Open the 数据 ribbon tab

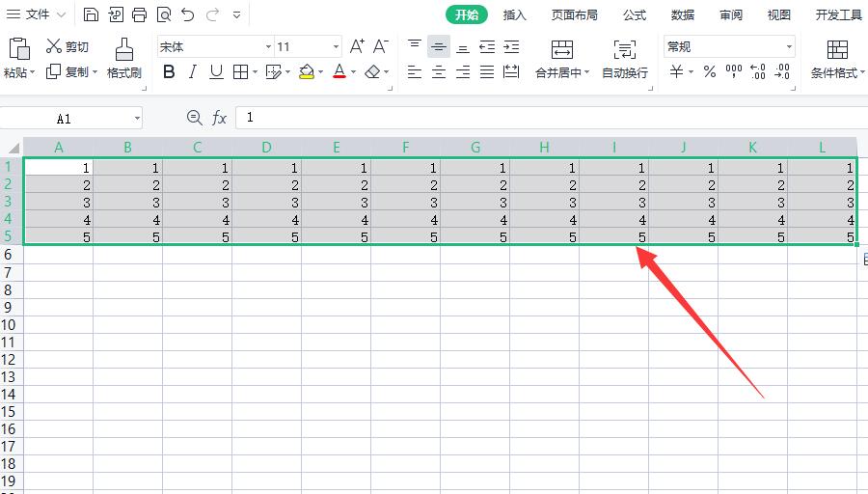point(683,14)
